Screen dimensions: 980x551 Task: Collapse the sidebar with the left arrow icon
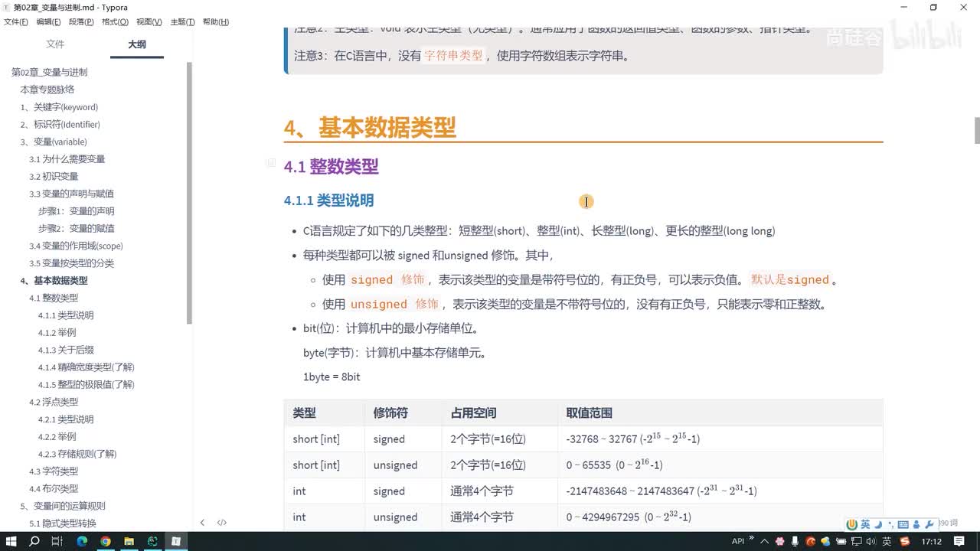[x=202, y=523]
